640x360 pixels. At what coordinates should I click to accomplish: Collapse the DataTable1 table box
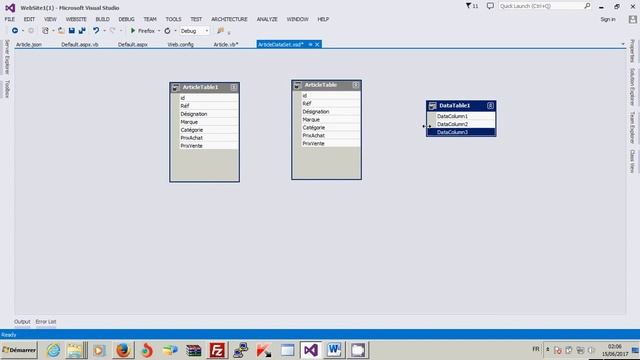(490, 106)
